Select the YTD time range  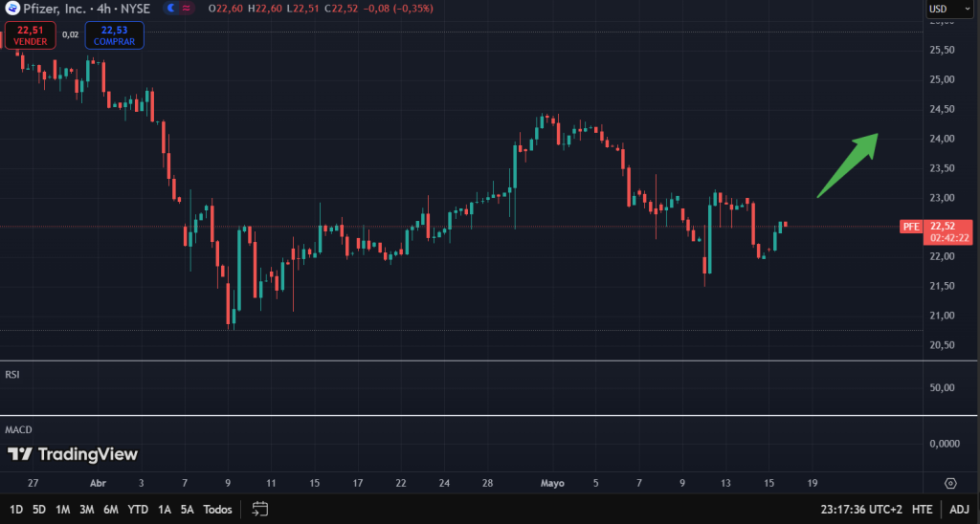pos(138,510)
